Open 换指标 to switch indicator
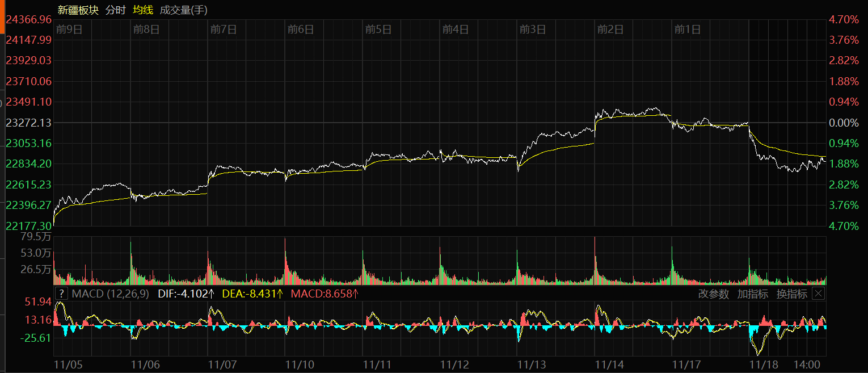 point(791,294)
